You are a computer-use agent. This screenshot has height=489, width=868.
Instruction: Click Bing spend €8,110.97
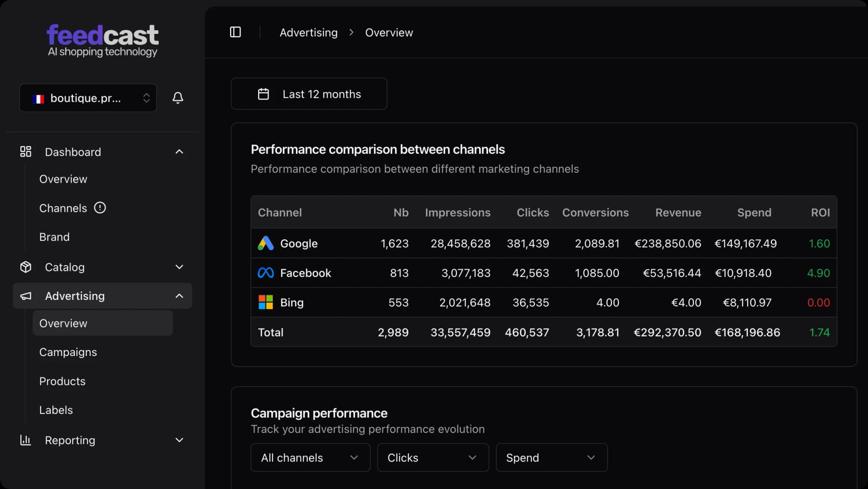tap(747, 302)
